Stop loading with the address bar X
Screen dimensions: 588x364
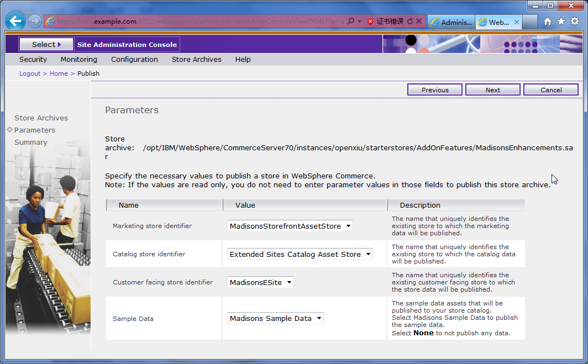(419, 22)
